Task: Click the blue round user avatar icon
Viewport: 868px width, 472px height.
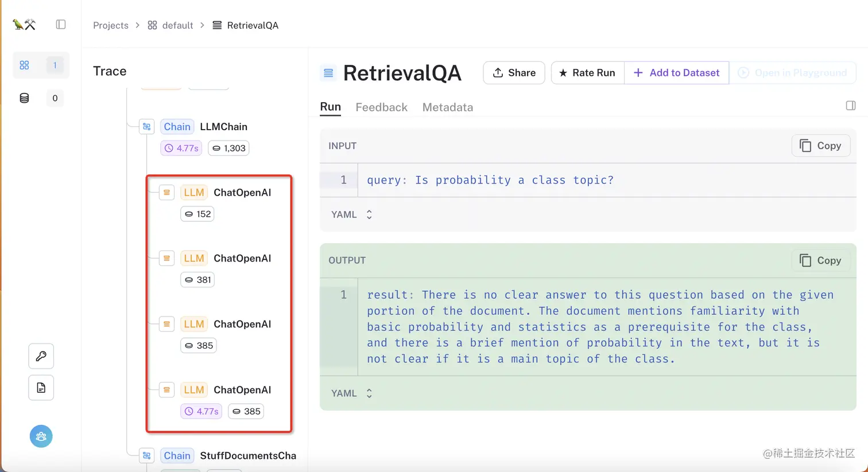Action: [41, 436]
